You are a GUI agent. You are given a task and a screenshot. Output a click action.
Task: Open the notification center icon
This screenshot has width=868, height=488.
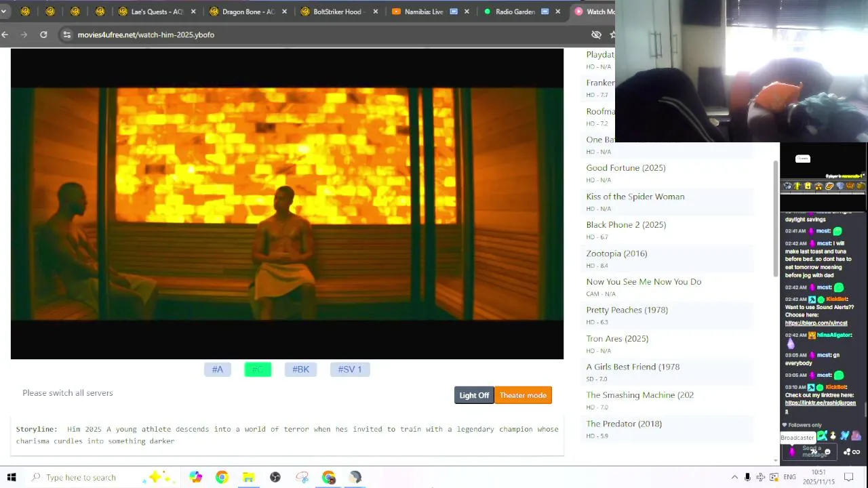tap(848, 477)
